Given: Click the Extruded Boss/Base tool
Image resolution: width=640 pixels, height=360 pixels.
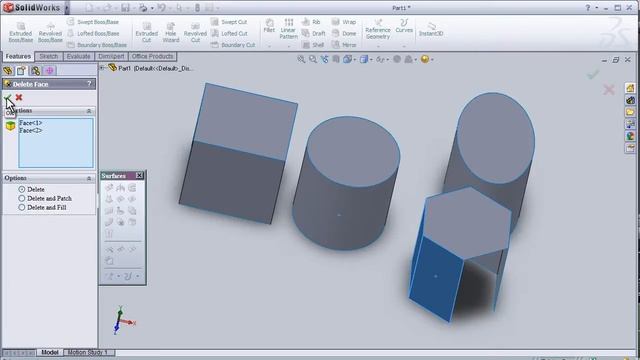Looking at the screenshot, I should coord(20,32).
